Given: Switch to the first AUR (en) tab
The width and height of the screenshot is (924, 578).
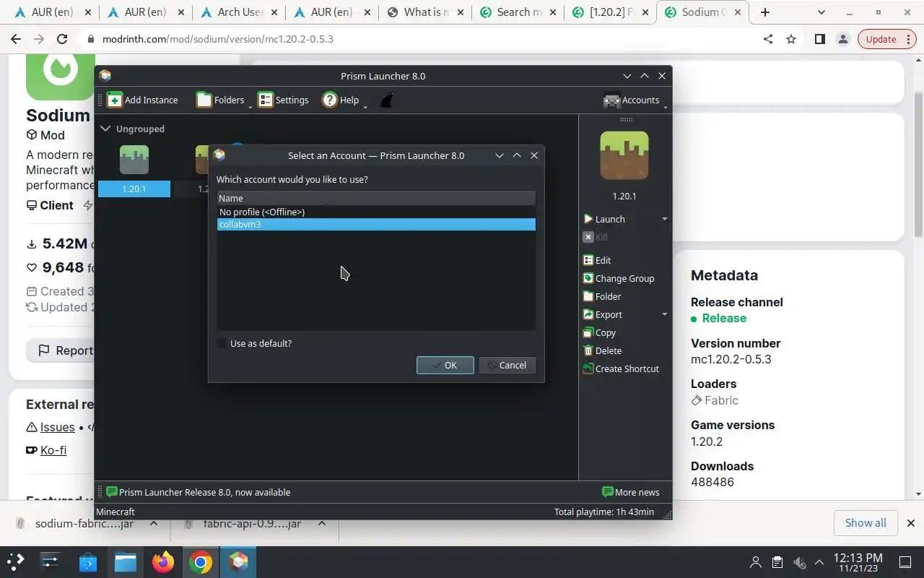Looking at the screenshot, I should [53, 12].
